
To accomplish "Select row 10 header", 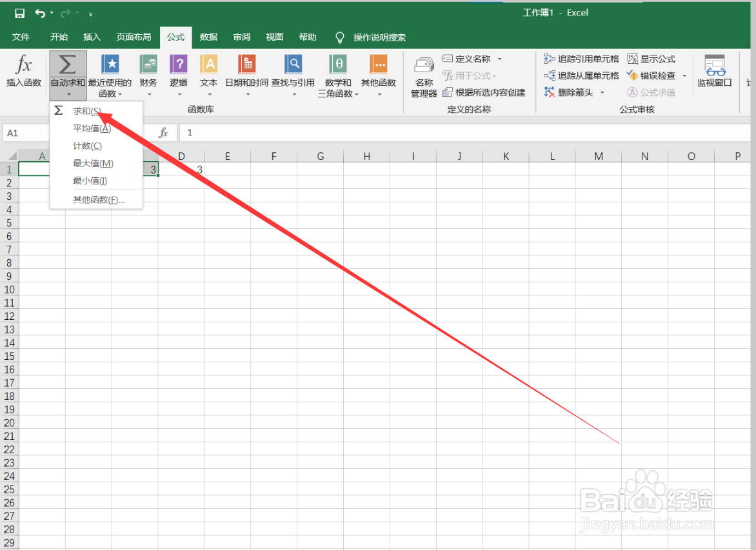I will click(9, 290).
